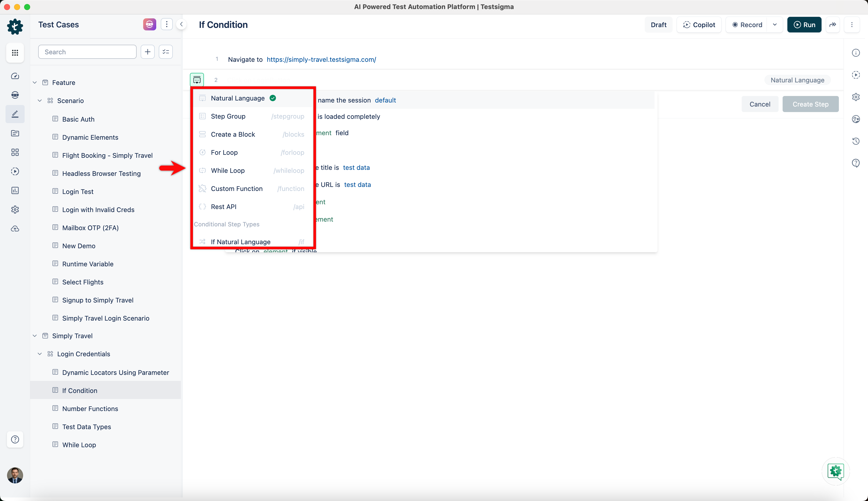Viewport: 868px width, 501px height.
Task: Click the share arrow icon next to Run
Action: pyautogui.click(x=833, y=24)
